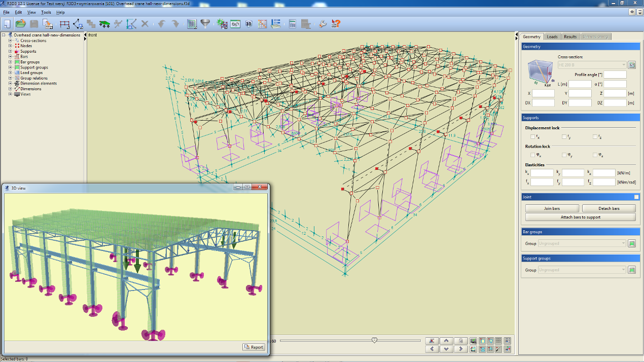Enable the fx displacement lock checkbox

click(532, 136)
